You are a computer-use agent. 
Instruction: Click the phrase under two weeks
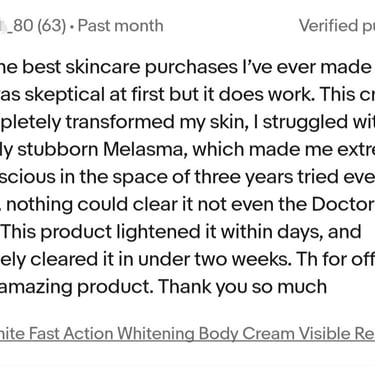[x=214, y=259]
